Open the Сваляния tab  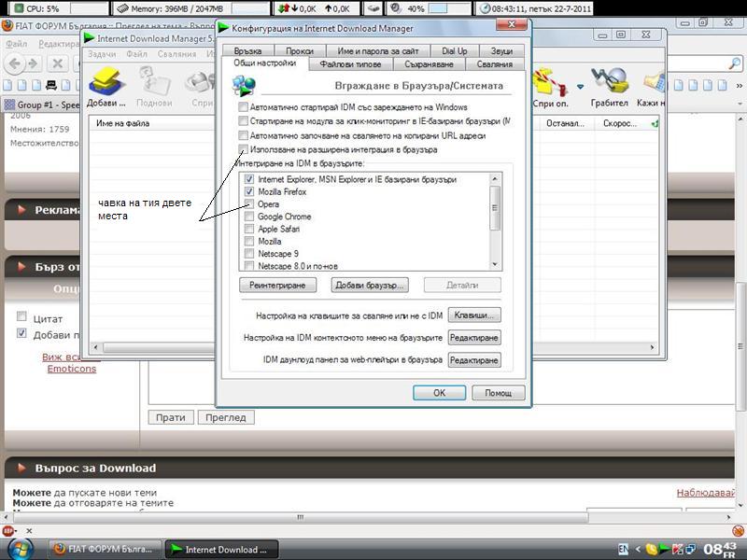[495, 63]
